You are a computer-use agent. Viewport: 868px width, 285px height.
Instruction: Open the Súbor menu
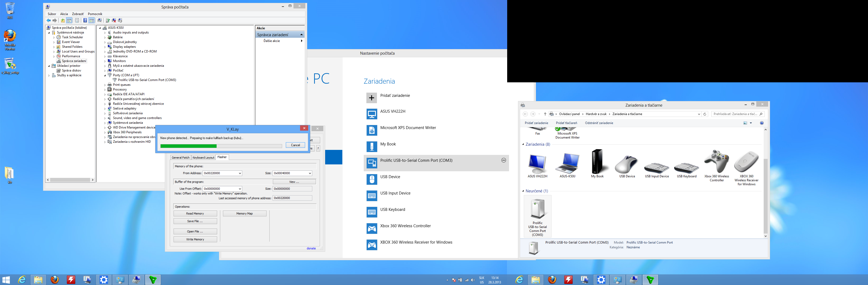coord(52,14)
